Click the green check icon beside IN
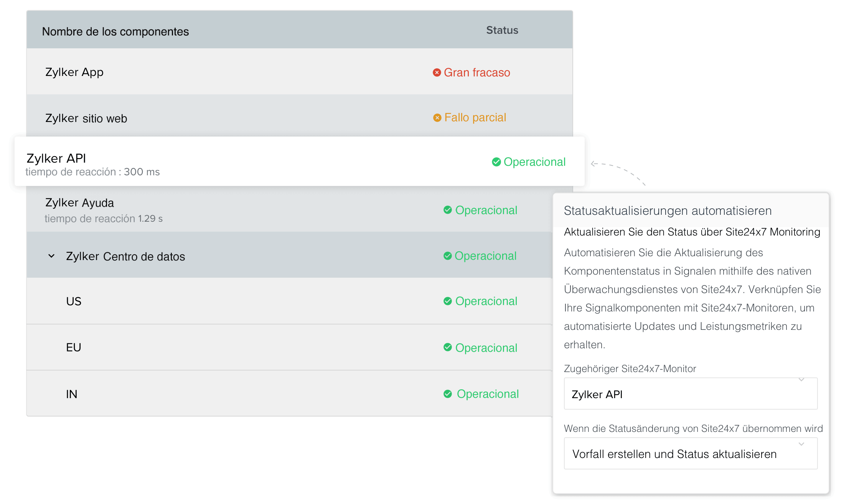The image size is (844, 504). (447, 394)
